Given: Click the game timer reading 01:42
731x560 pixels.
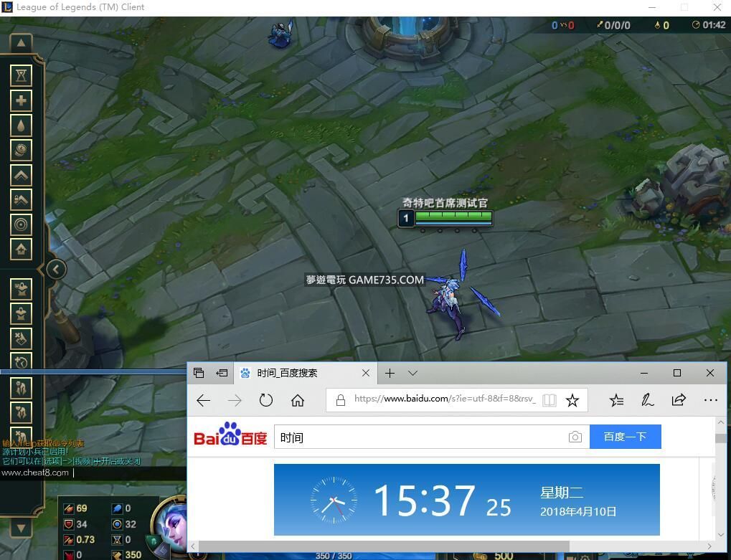Looking at the screenshot, I should point(709,25).
